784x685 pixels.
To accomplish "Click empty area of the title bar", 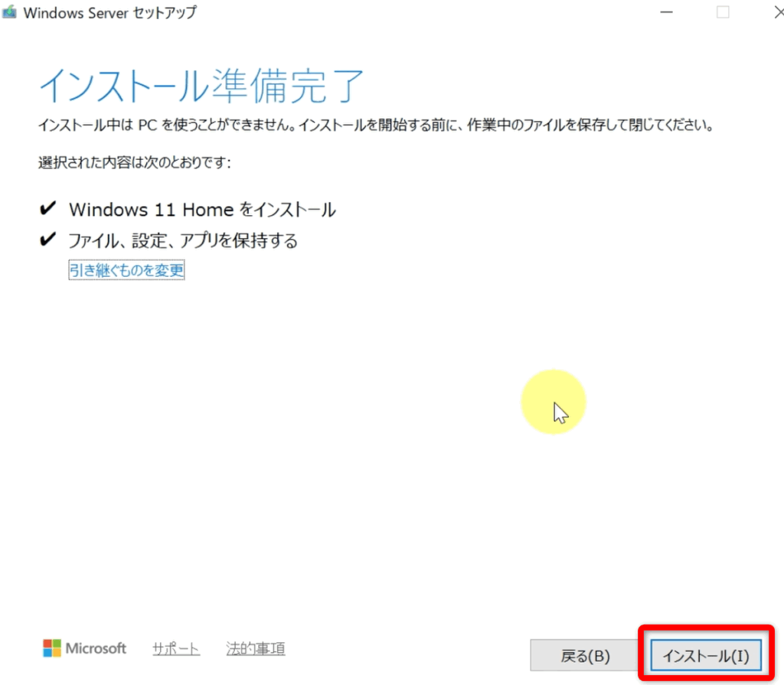I will [421, 12].
